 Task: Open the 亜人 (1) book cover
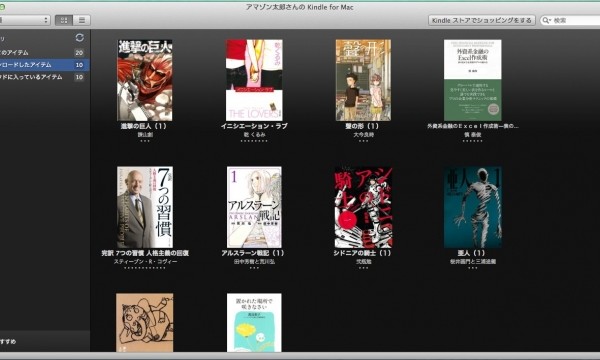(473, 207)
